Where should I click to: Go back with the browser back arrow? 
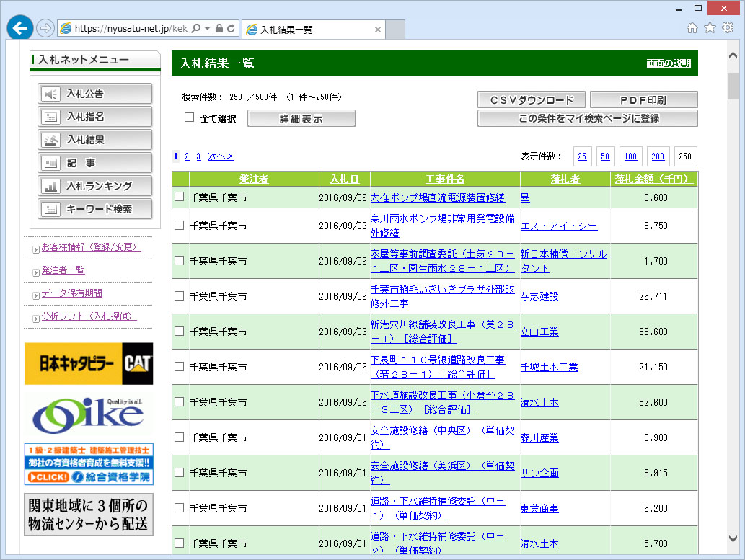20,28
